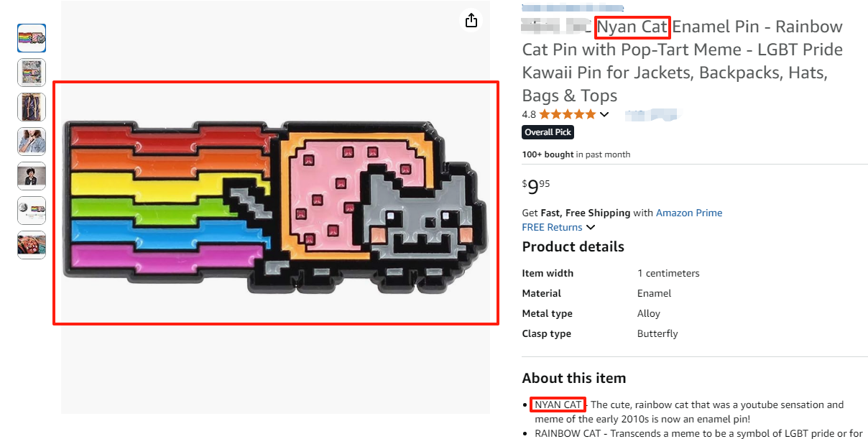Expand the FREE Returns dropdown
This screenshot has height=439, width=868.
[x=591, y=228]
